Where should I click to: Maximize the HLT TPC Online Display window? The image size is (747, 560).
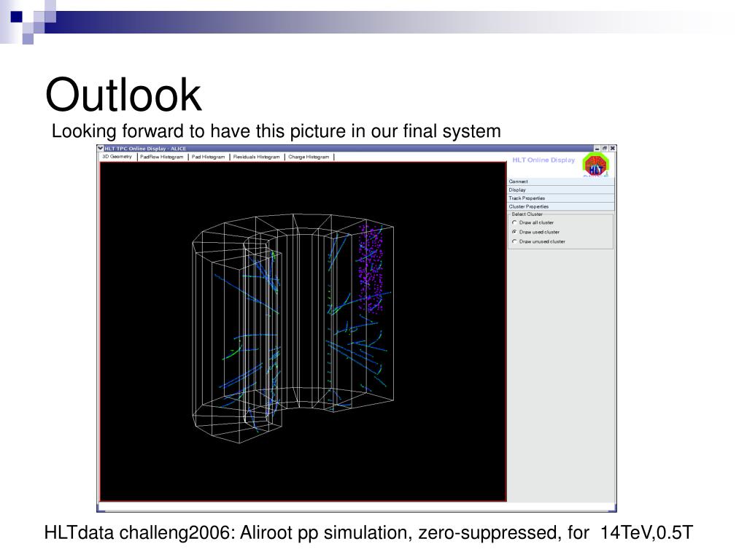coord(605,149)
